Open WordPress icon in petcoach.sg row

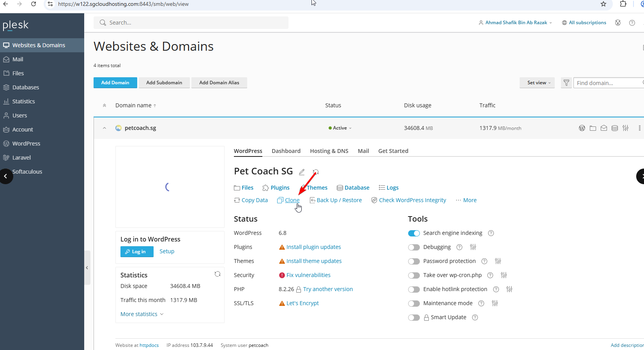tap(582, 128)
